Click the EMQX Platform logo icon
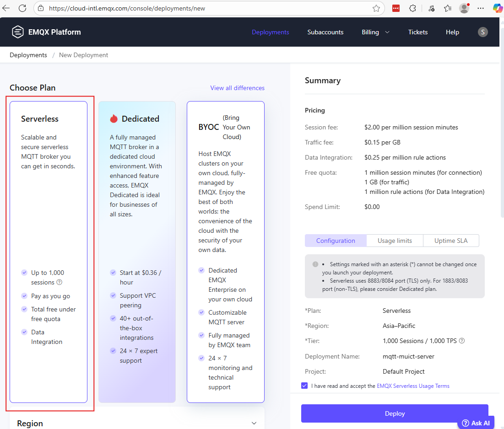The image size is (504, 429). 18,32
